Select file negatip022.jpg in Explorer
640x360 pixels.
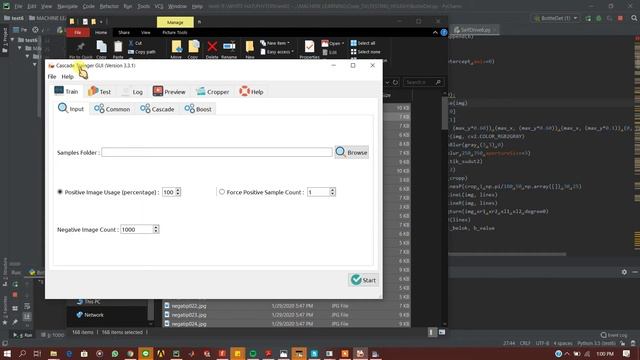tap(189, 306)
